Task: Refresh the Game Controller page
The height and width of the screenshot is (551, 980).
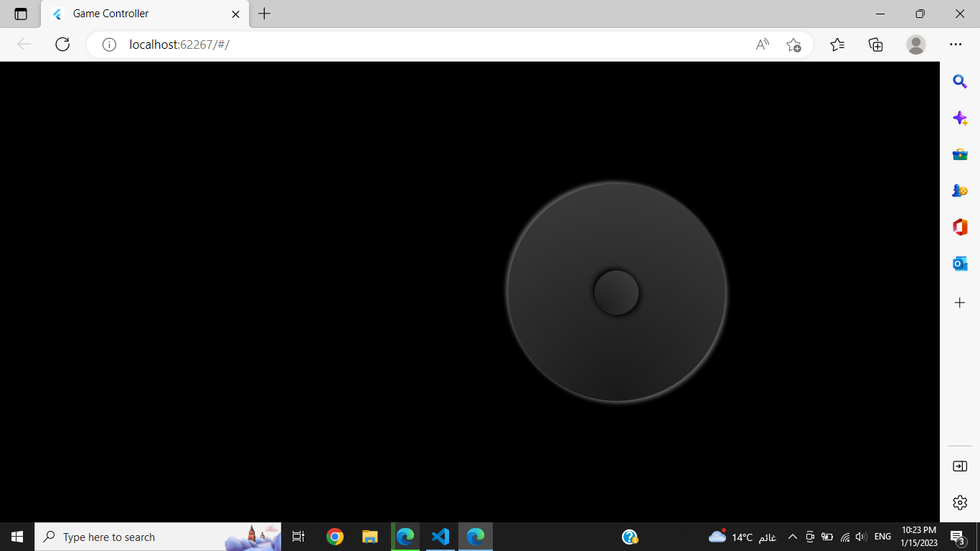Action: (x=62, y=44)
